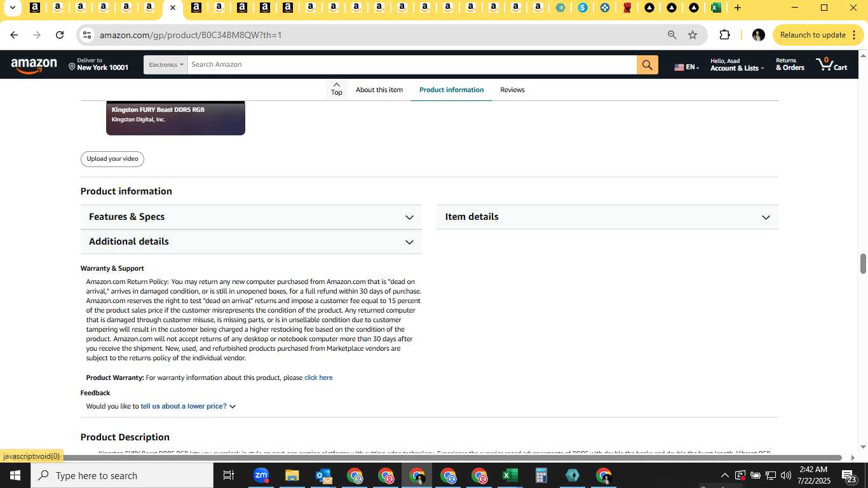Expand the Additional details section
Image resolution: width=868 pixels, height=488 pixels.
pos(251,241)
